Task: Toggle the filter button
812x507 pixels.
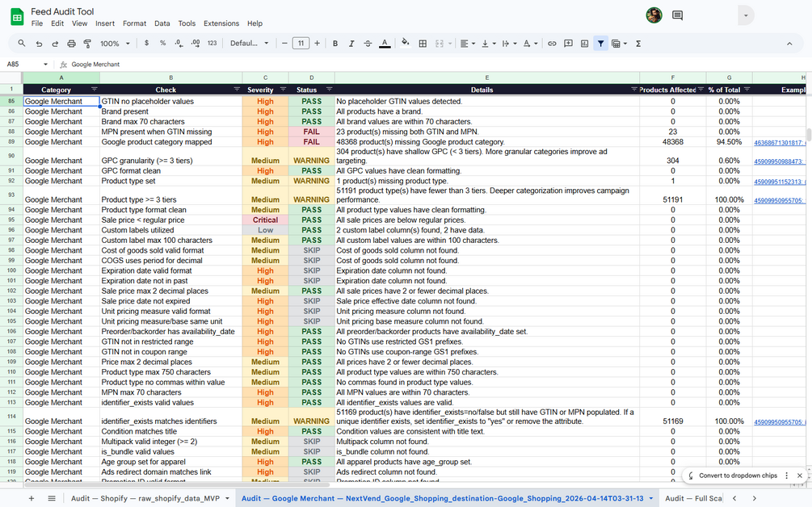Action: (x=600, y=44)
